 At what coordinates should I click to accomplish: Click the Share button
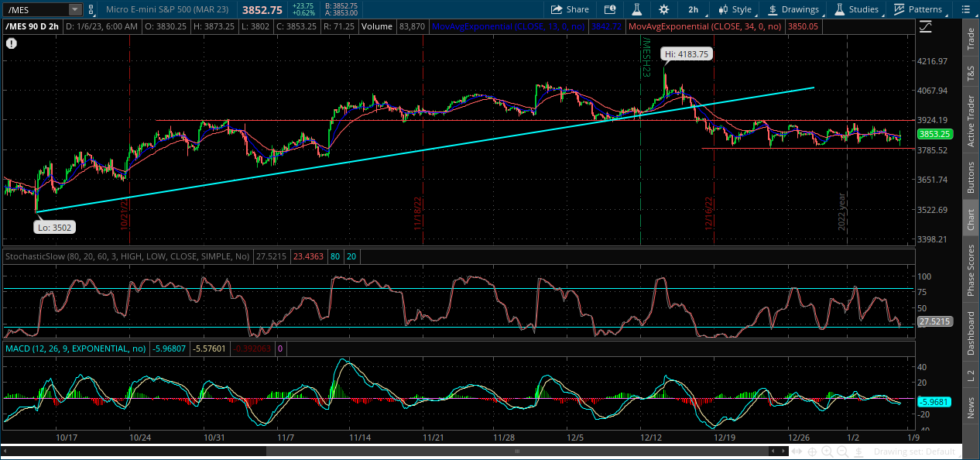point(570,9)
